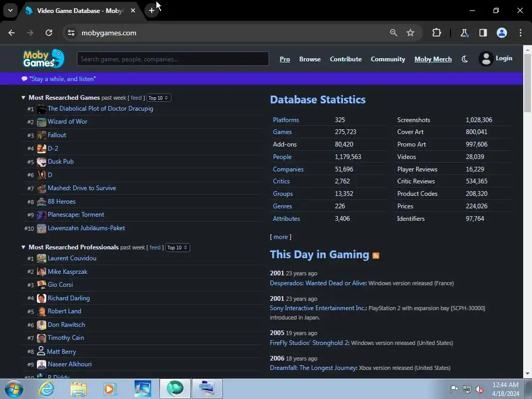Open Dreamfall: The Longest Journey link
Image resolution: width=532 pixels, height=399 pixels.
point(313,368)
